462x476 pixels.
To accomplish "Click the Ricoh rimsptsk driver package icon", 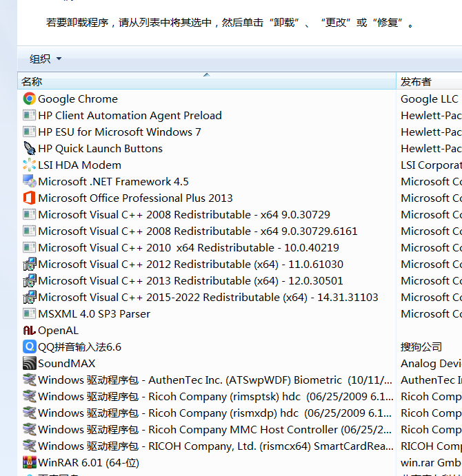I will tap(29, 396).
